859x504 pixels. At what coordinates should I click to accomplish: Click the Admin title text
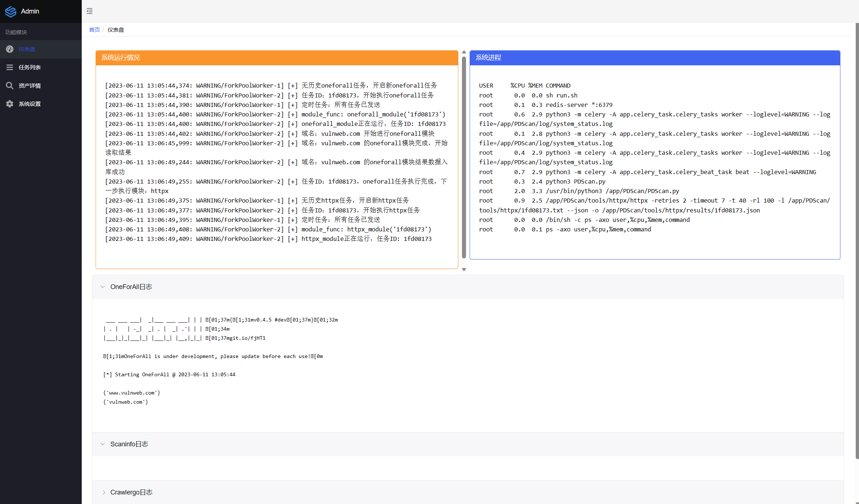pyautogui.click(x=30, y=11)
